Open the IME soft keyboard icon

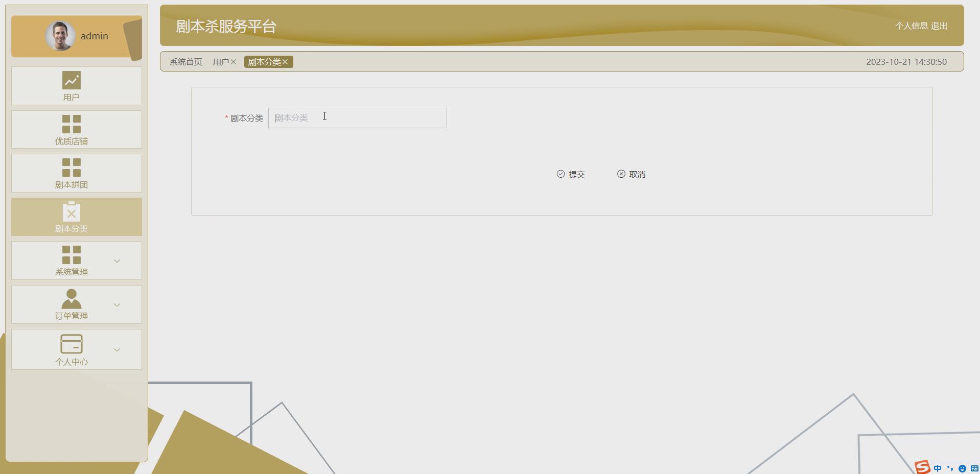click(974, 468)
